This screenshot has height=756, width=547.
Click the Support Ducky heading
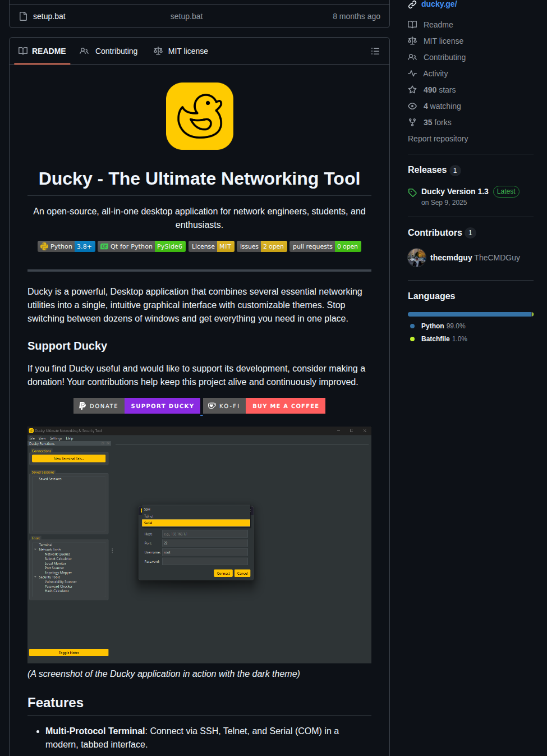[67, 346]
